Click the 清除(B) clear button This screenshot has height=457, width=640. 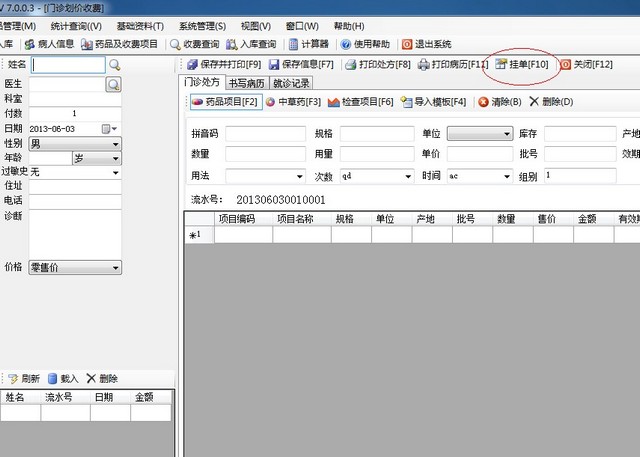pyautogui.click(x=498, y=102)
